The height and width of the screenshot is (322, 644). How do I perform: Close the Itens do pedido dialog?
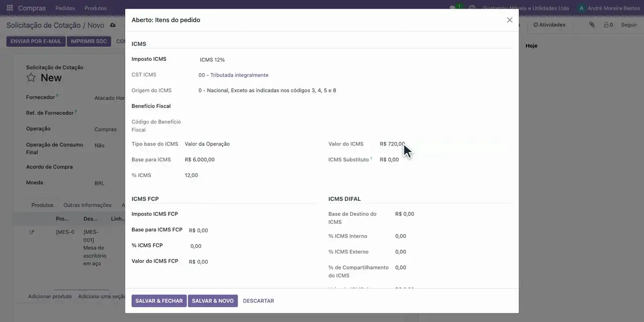(x=510, y=20)
